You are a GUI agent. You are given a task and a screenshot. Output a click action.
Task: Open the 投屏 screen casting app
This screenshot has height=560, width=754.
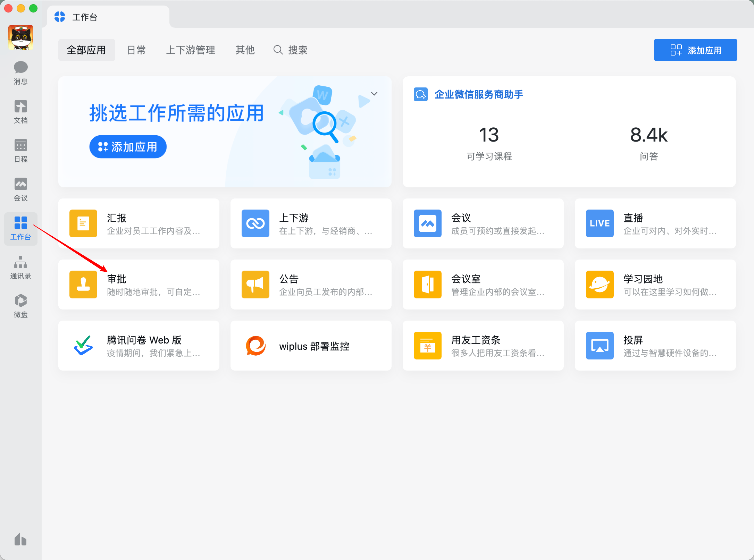[x=655, y=346]
